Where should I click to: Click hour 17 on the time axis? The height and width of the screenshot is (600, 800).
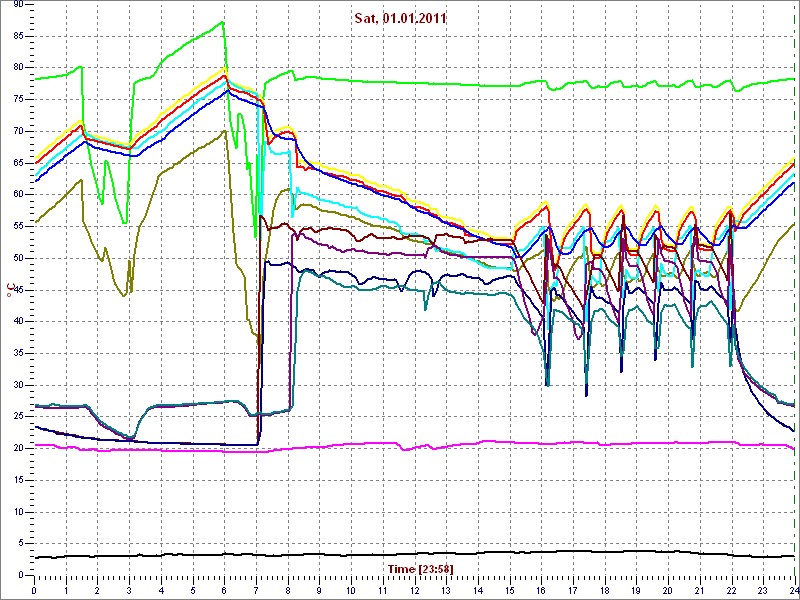click(574, 590)
